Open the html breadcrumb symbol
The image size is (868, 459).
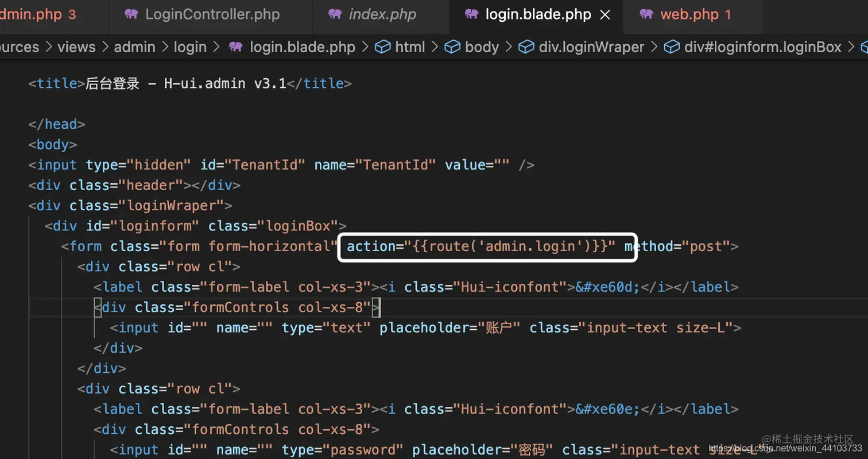410,47
